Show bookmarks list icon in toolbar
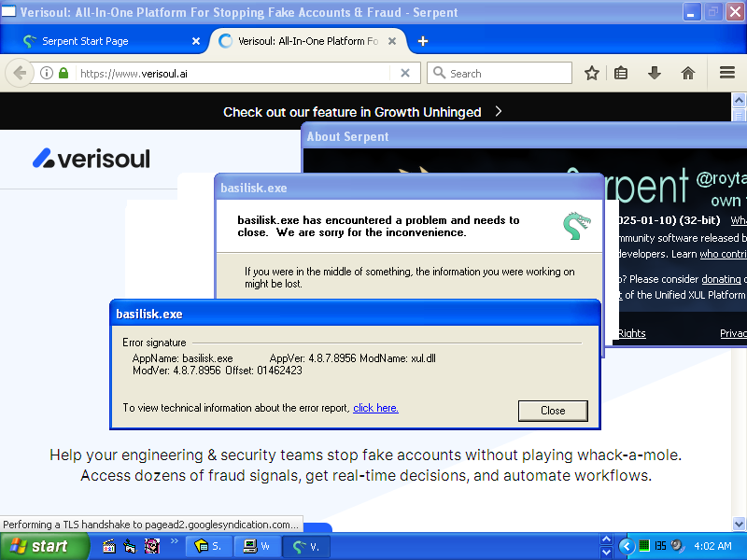Viewport: 747px width, 560px height. 621,74
